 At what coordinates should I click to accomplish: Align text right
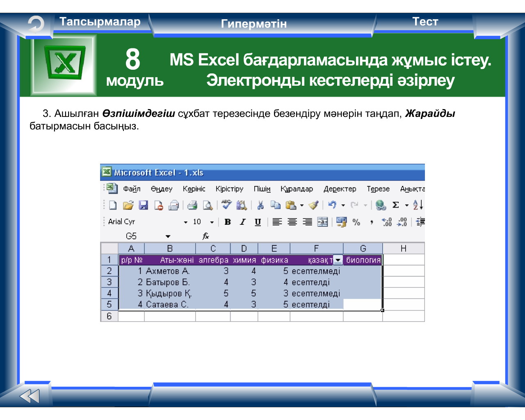tap(307, 222)
